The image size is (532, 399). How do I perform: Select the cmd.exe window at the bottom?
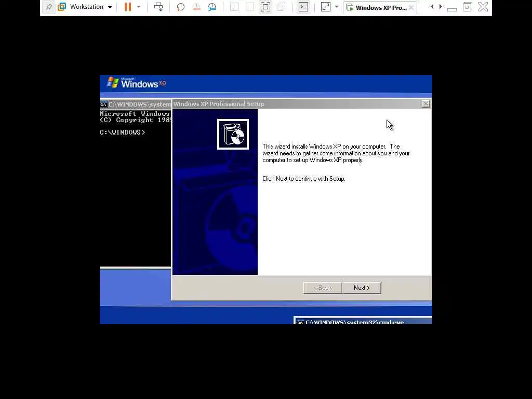coord(363,321)
